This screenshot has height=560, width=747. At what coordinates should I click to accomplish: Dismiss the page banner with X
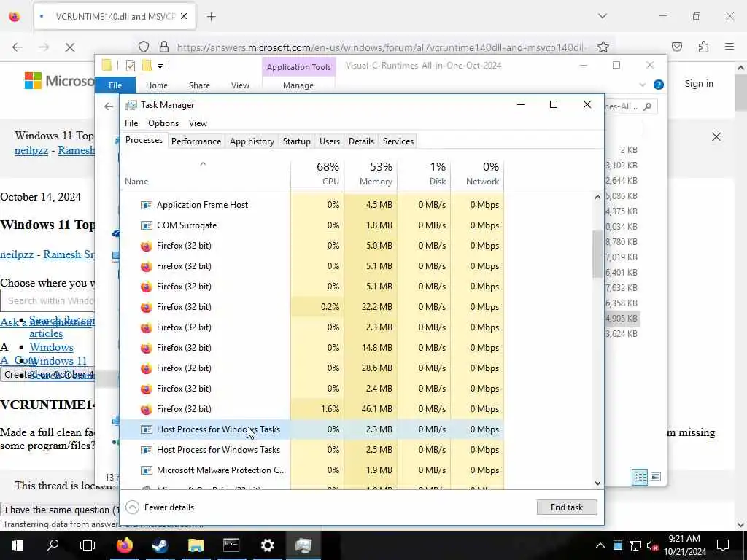tap(716, 137)
